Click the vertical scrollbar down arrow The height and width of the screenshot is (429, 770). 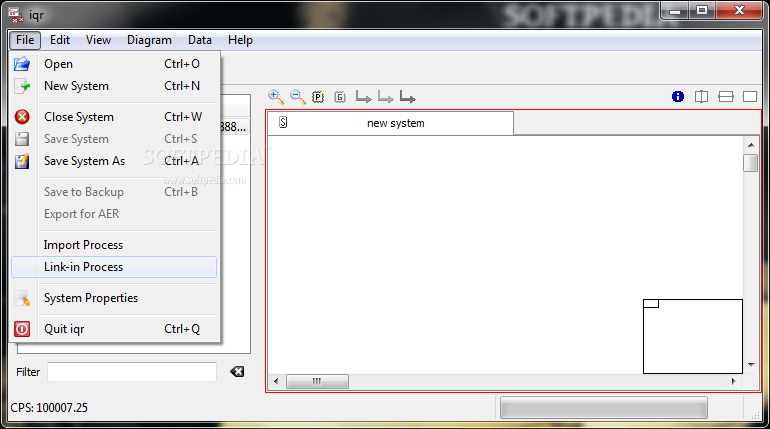tap(751, 365)
